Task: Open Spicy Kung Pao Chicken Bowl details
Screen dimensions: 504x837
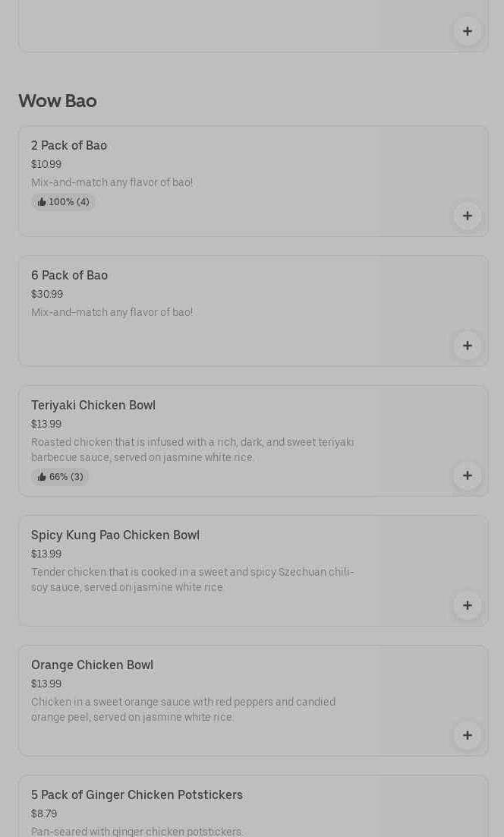Action: (x=115, y=535)
